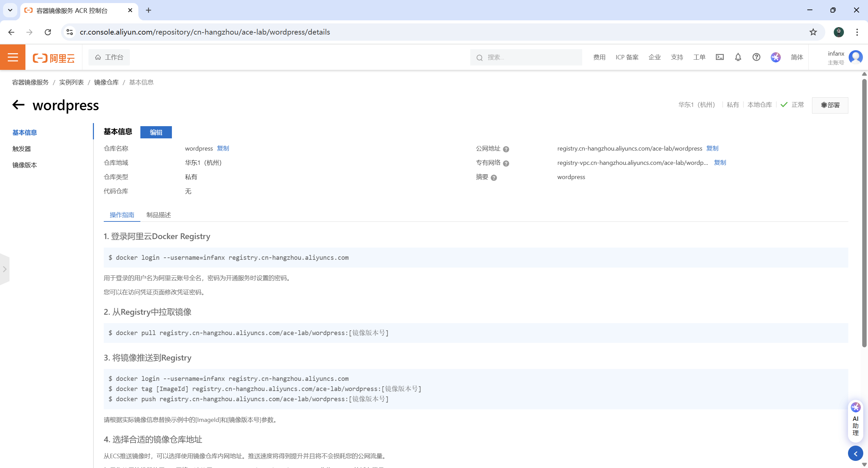Reload the browser page
Image resolution: width=868 pixels, height=468 pixels.
tap(48, 32)
